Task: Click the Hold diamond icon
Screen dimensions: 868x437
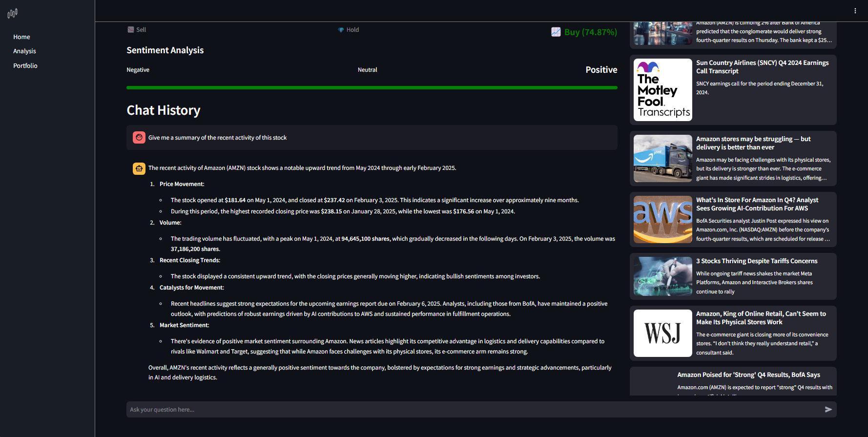Action: [341, 30]
